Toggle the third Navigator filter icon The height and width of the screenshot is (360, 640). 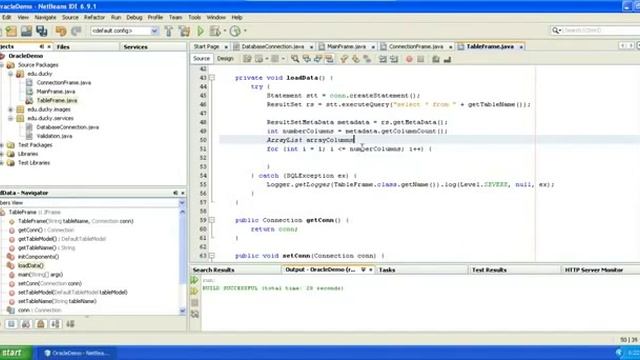(40, 324)
